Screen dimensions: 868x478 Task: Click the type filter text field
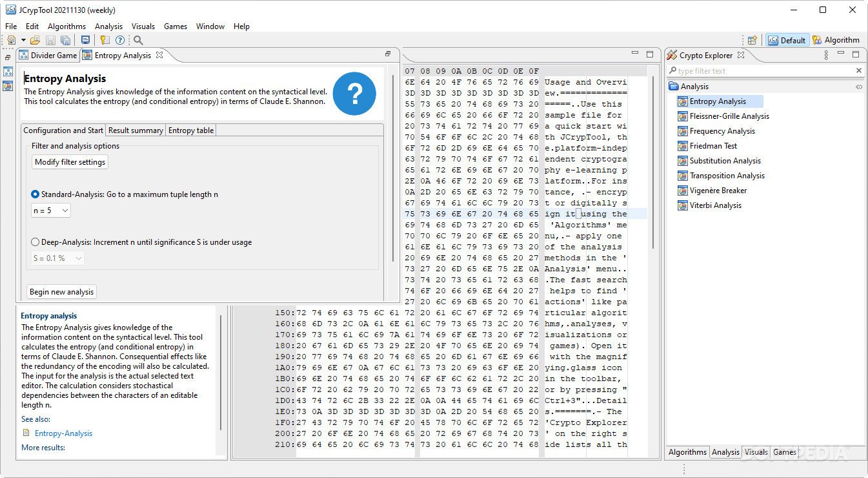[x=765, y=71]
